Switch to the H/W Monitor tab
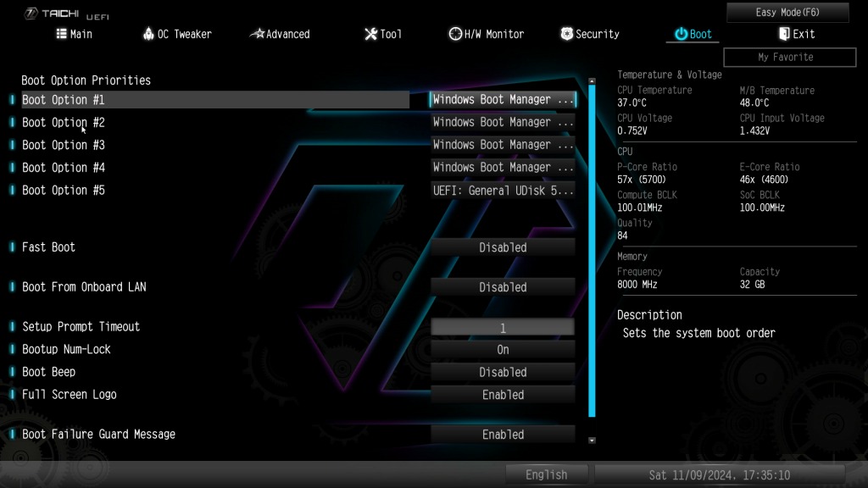Viewport: 868px width, 488px height. 487,34
